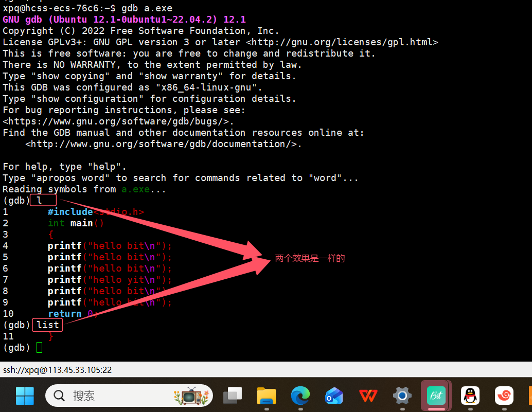Open Task View from the taskbar
532x412 pixels.
click(232, 396)
